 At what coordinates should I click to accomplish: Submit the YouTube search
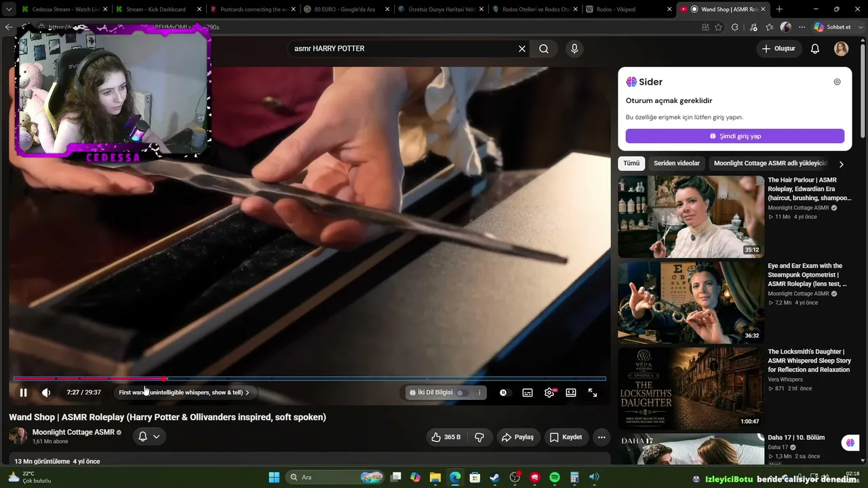click(x=544, y=49)
